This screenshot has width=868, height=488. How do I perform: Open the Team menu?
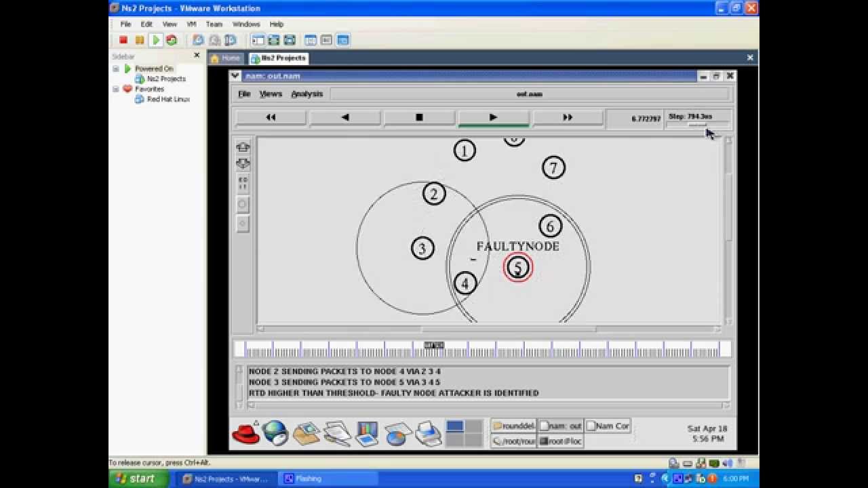tap(214, 24)
